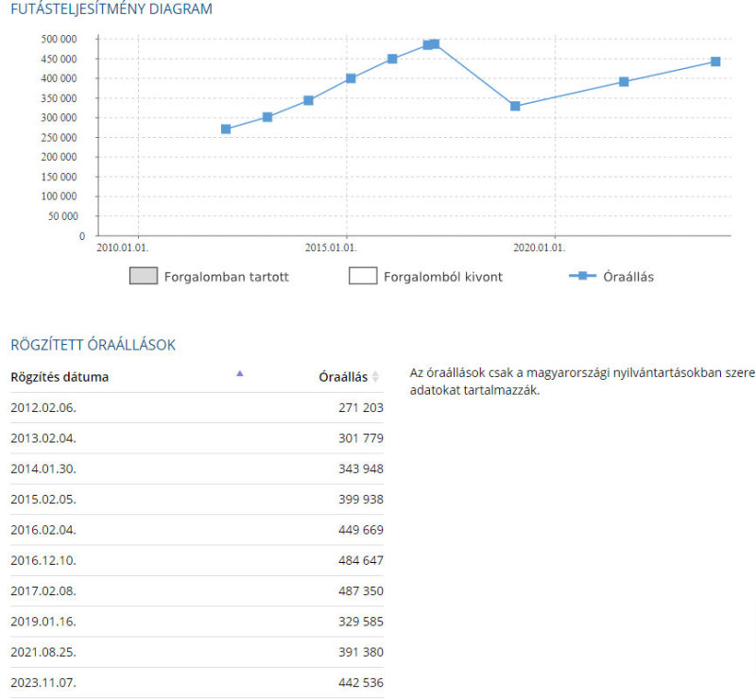Image resolution: width=756 pixels, height=700 pixels.
Task: Click the Forgalomban tartott legend label
Action: click(226, 277)
